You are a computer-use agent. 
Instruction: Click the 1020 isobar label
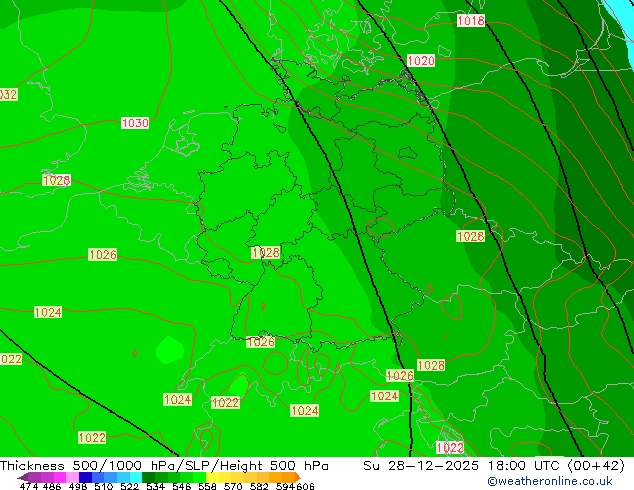[x=421, y=61]
